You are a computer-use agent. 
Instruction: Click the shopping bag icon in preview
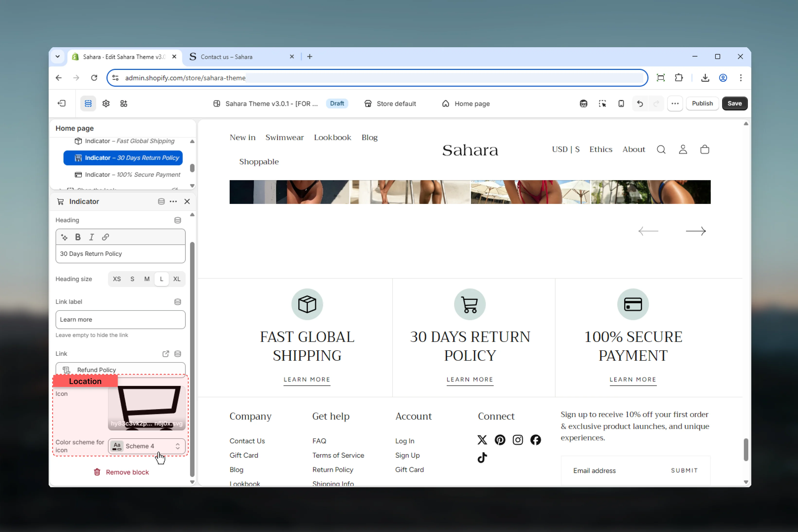pos(705,150)
